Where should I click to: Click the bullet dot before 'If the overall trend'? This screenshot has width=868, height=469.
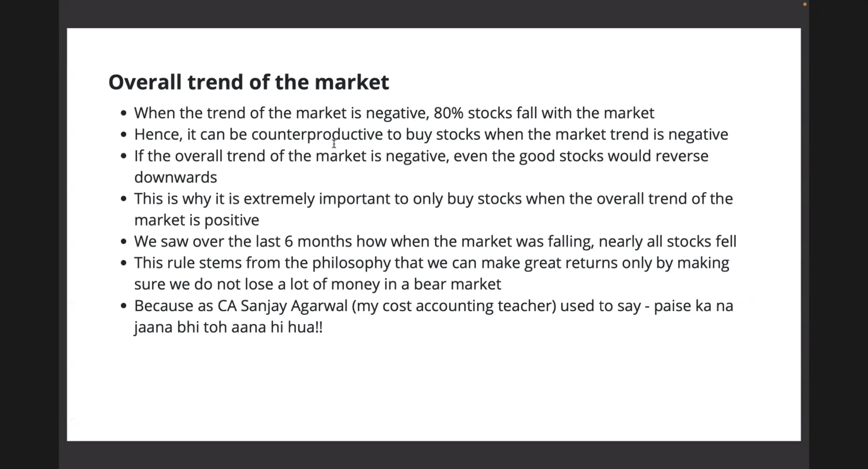coord(124,156)
